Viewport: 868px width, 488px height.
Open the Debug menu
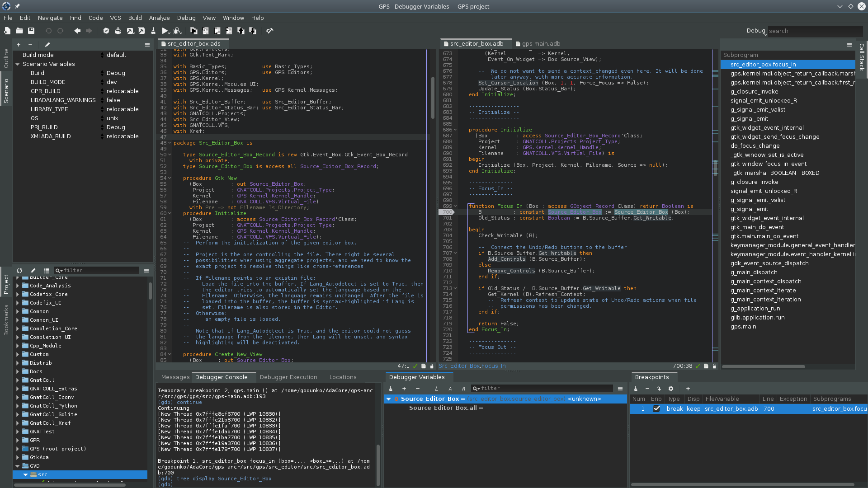pos(185,17)
